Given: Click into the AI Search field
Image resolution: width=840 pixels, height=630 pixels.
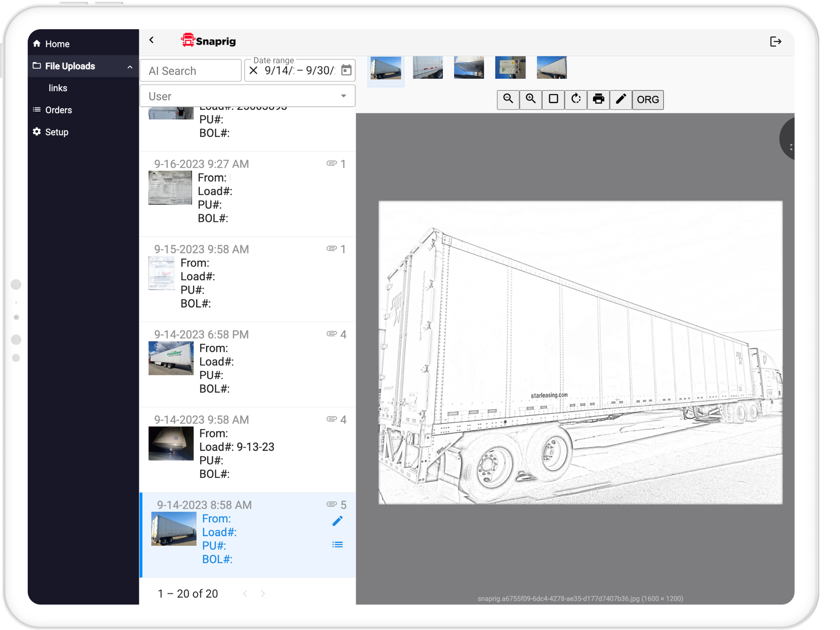Looking at the screenshot, I should click(190, 71).
